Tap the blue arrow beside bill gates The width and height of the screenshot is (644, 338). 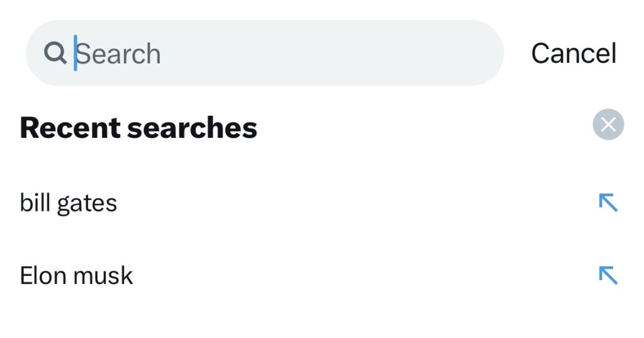pyautogui.click(x=608, y=202)
